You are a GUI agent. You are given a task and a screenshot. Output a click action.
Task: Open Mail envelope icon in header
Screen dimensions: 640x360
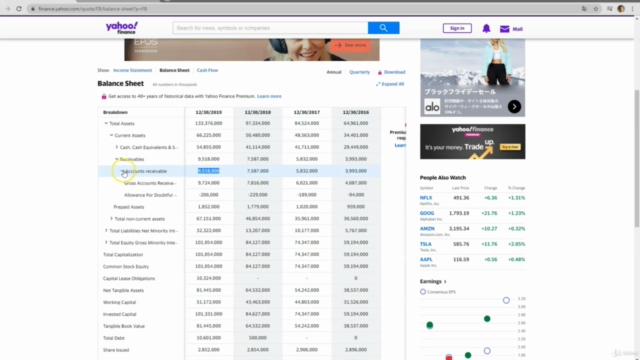(504, 29)
